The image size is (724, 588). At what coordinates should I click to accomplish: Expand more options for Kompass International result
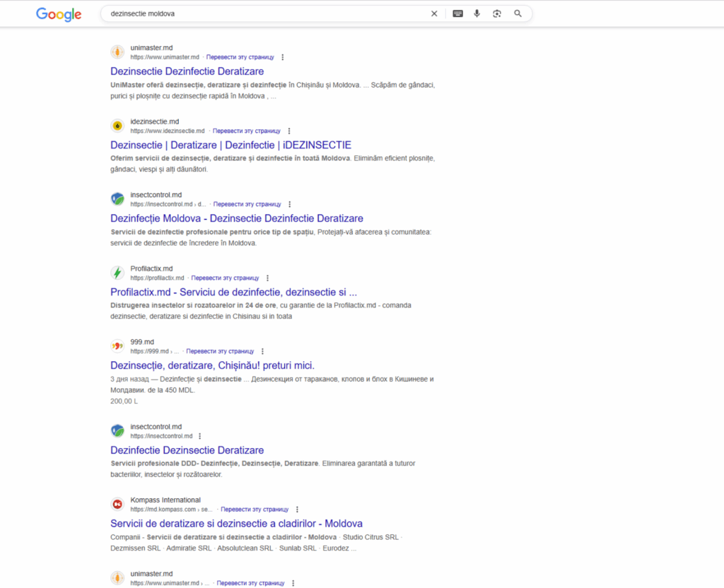[x=297, y=509]
